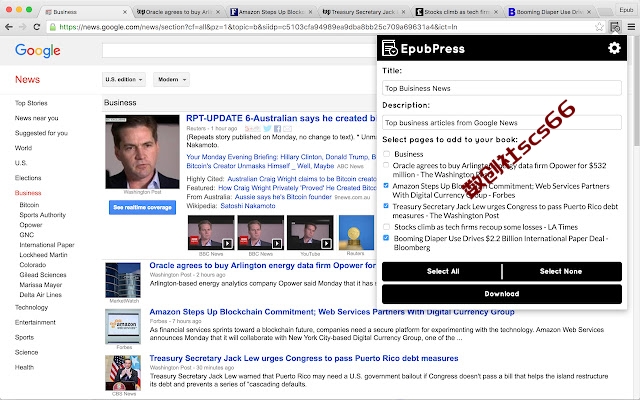Click the Google News search box

coord(239,51)
